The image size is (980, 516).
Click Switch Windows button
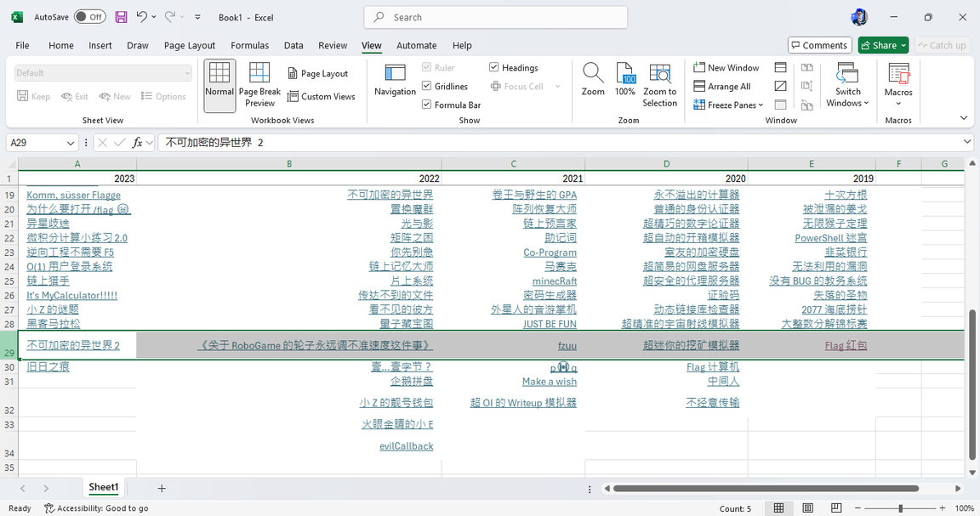click(x=847, y=86)
